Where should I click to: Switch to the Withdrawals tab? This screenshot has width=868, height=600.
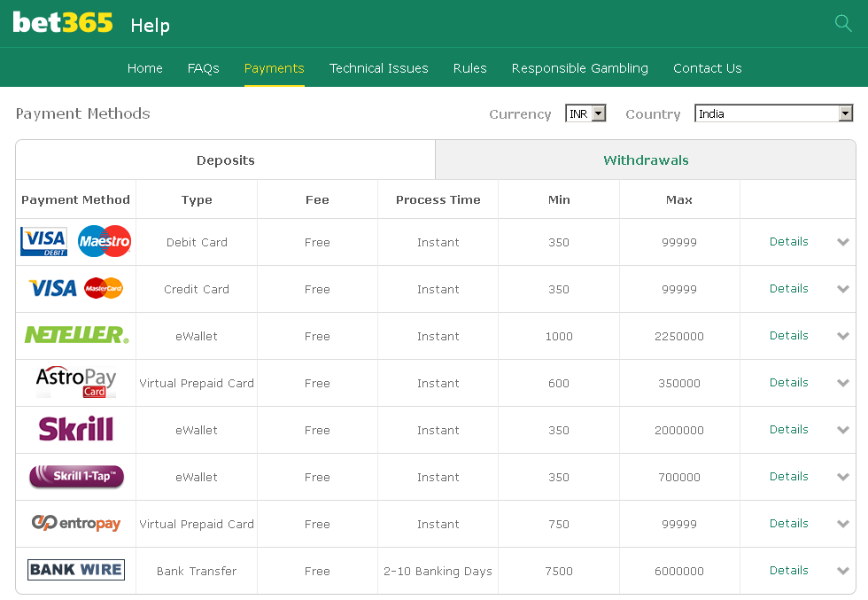tap(646, 160)
